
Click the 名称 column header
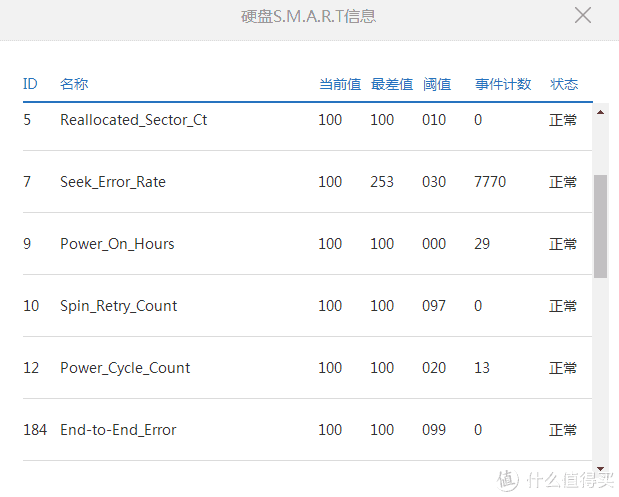(x=74, y=84)
